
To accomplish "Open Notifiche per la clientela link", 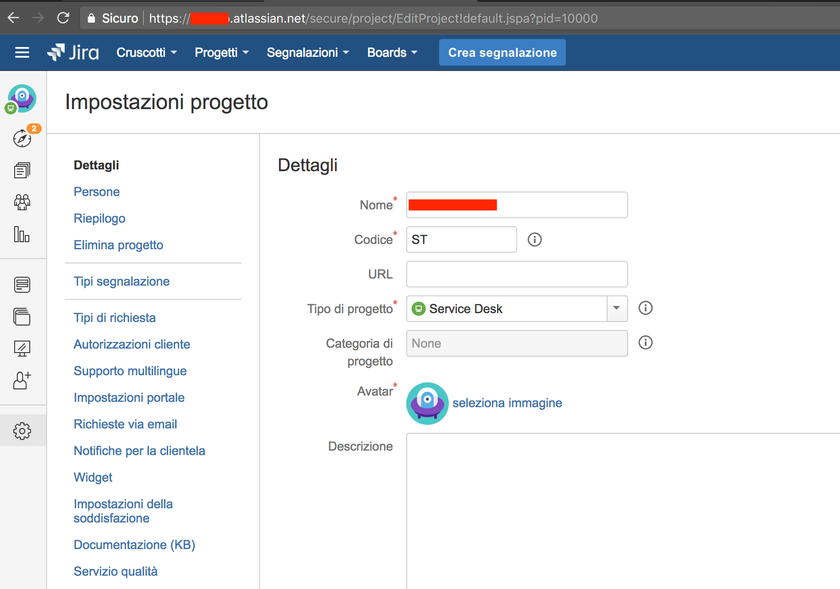I will [139, 451].
